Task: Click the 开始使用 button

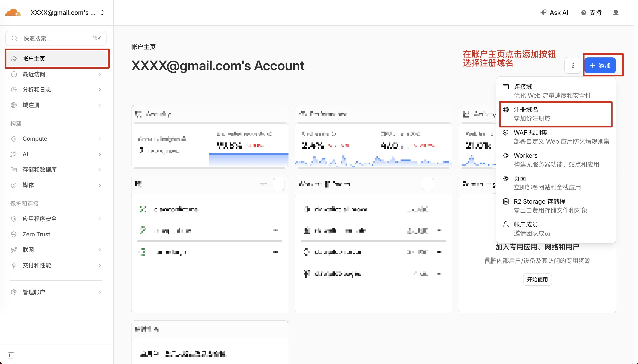Action: pos(537,279)
